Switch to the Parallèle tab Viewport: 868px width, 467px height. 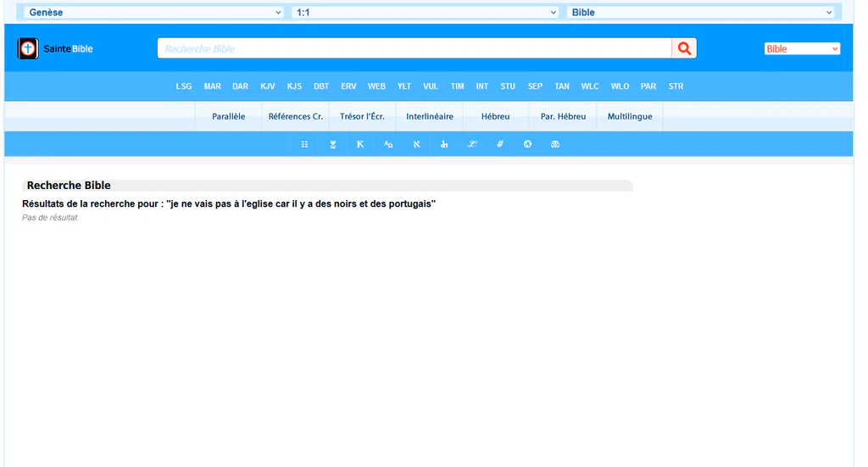pyautogui.click(x=229, y=116)
